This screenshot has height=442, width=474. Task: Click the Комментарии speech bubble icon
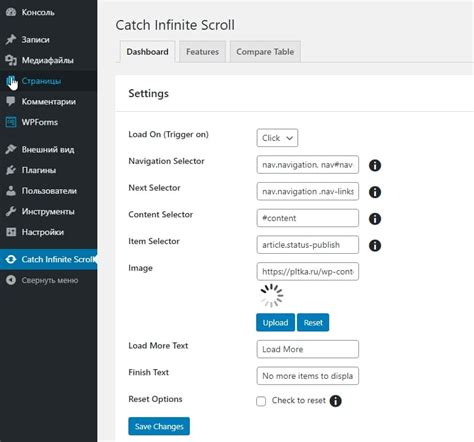tap(11, 101)
